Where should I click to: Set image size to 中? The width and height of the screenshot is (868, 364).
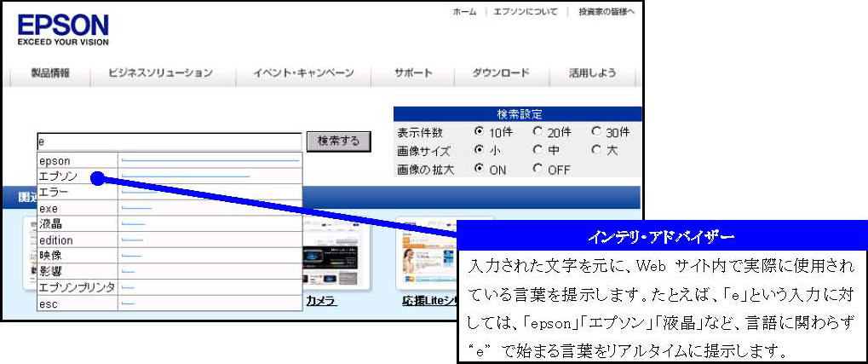[537, 149]
